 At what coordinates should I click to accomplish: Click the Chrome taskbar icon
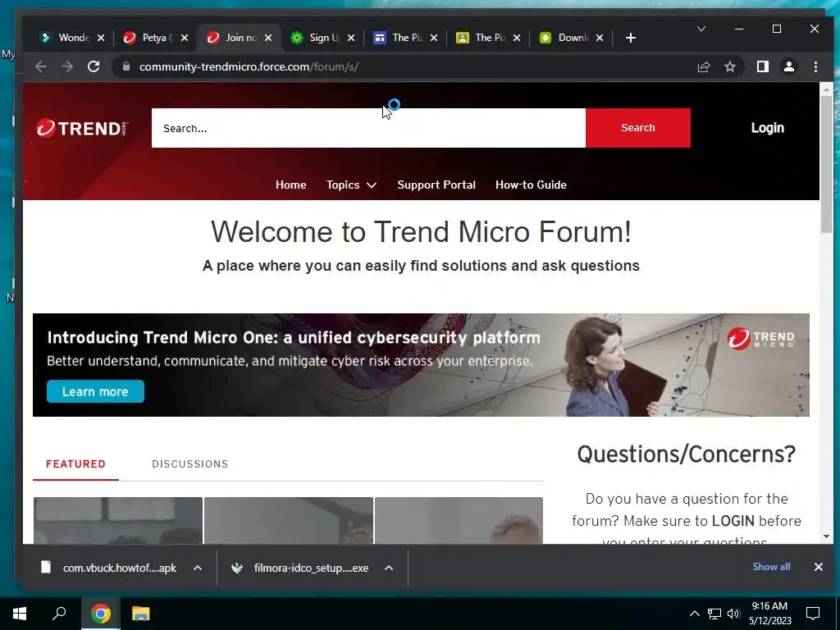[x=100, y=614]
